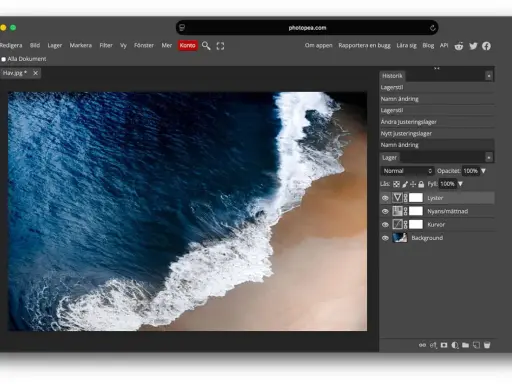Open the API link

point(444,45)
